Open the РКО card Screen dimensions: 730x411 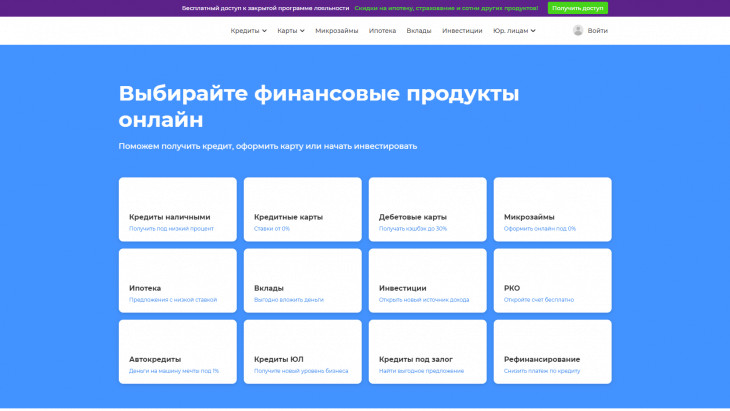coord(553,280)
